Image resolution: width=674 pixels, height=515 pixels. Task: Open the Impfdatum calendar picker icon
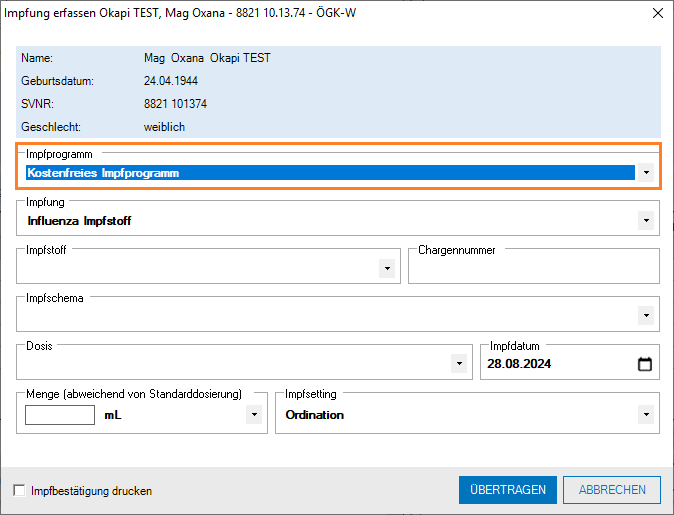pos(645,364)
